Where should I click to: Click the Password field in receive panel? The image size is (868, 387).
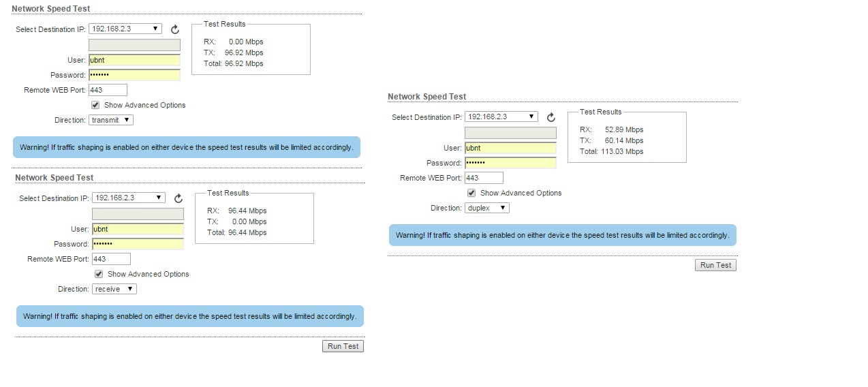coord(138,244)
